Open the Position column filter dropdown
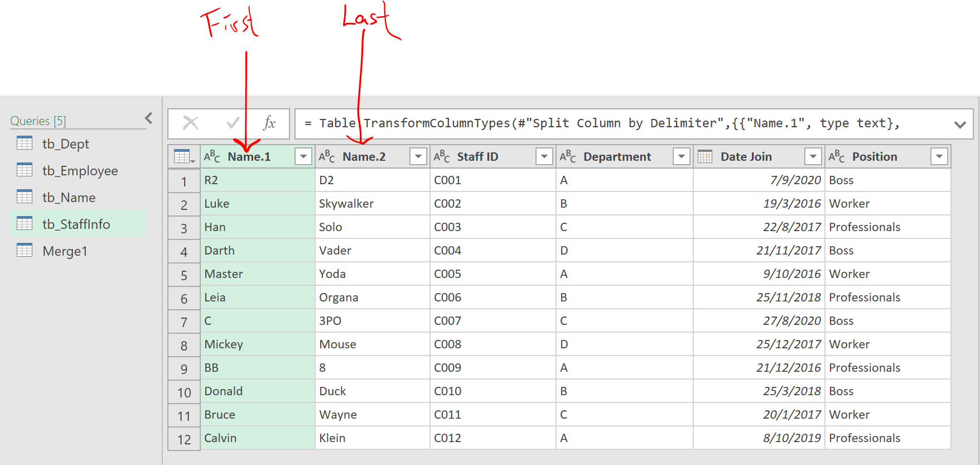 [x=939, y=157]
